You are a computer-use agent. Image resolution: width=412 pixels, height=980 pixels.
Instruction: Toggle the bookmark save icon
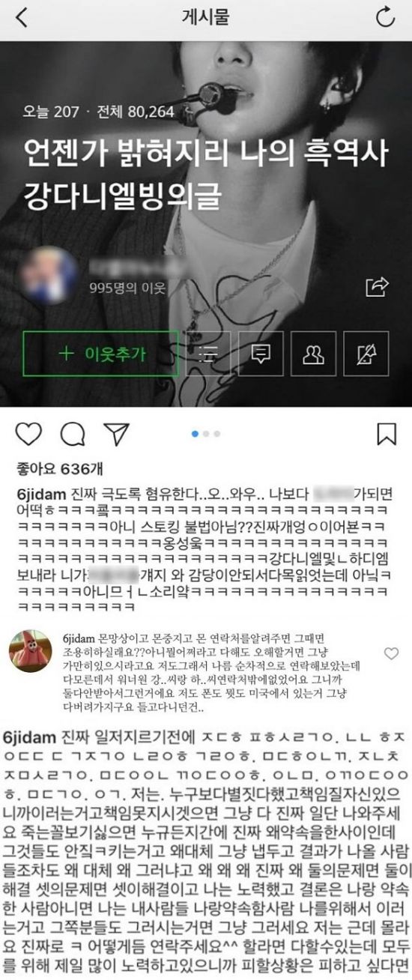coord(386,435)
